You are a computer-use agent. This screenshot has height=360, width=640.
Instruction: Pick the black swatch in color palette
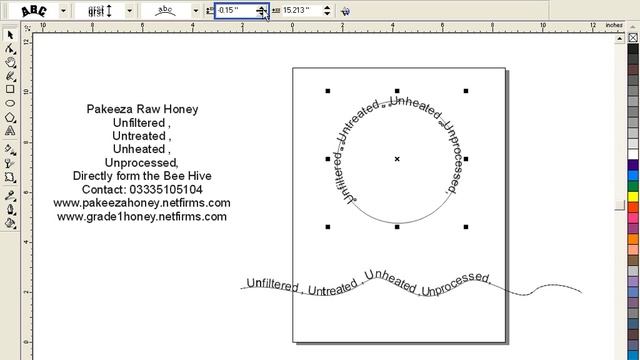point(633,49)
